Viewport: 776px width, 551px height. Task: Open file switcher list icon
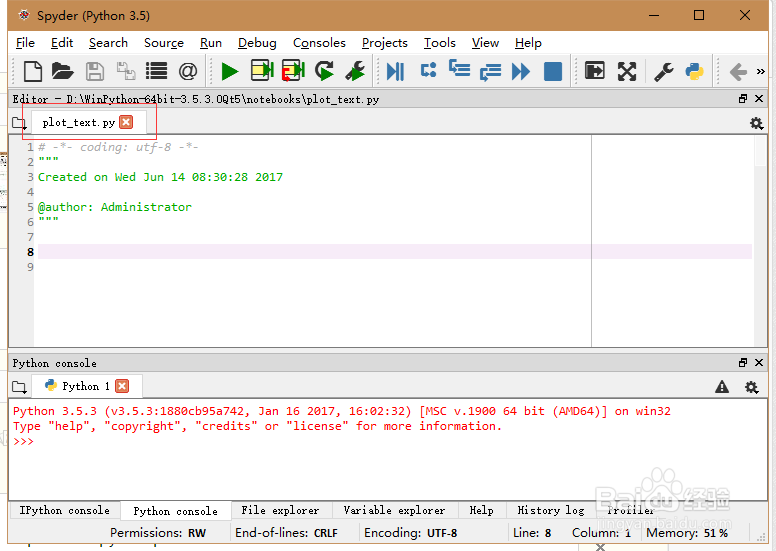click(x=156, y=71)
